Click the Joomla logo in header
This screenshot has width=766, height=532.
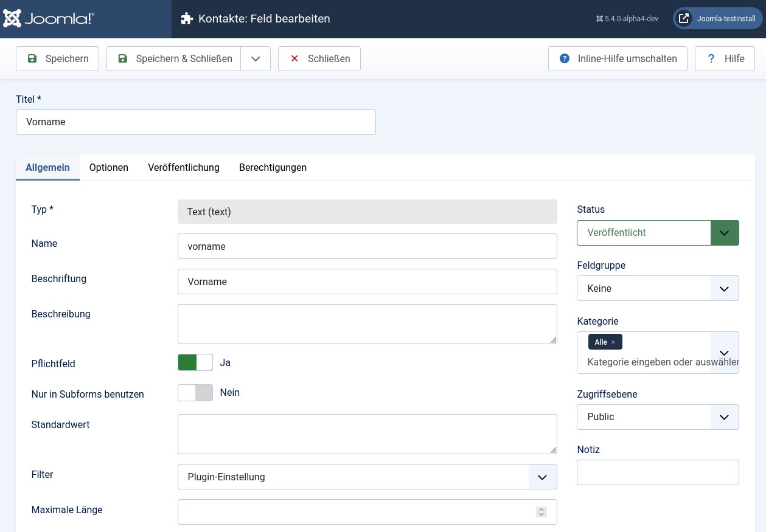pos(49,19)
